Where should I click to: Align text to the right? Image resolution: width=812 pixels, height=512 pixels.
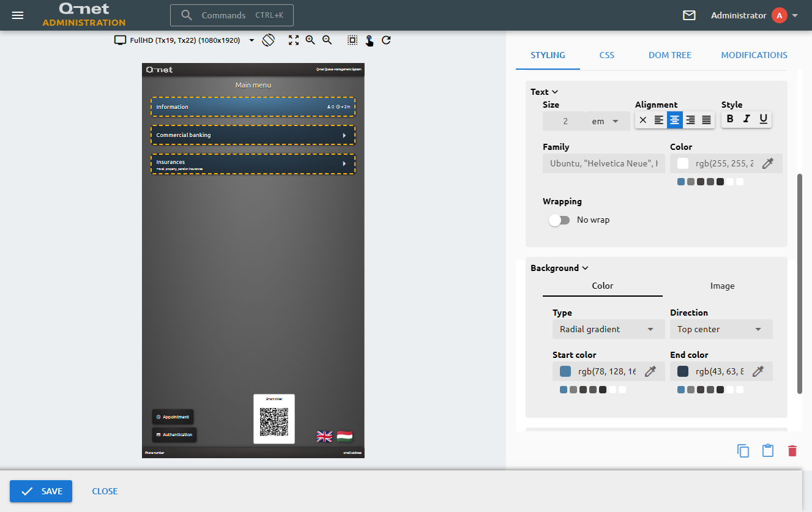pos(690,121)
